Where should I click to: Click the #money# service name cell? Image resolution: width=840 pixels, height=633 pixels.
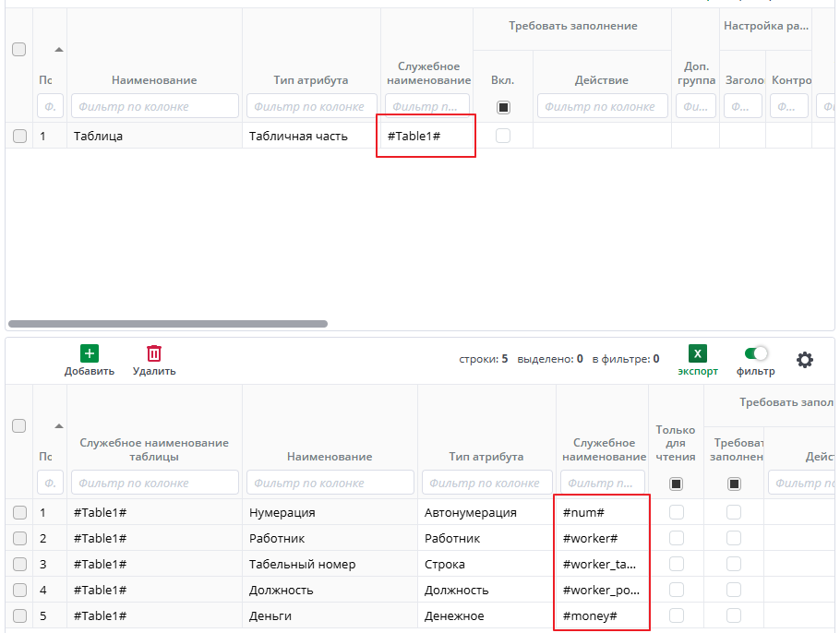590,615
